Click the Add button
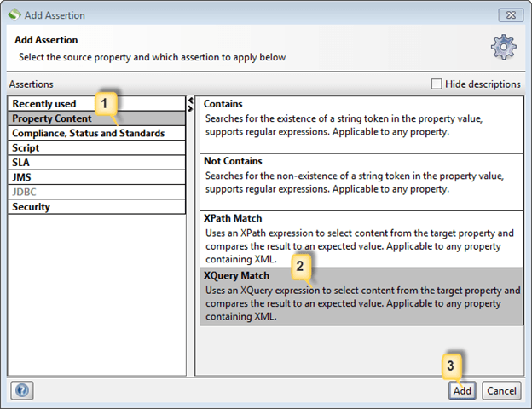The width and height of the screenshot is (532, 409). pos(462,390)
